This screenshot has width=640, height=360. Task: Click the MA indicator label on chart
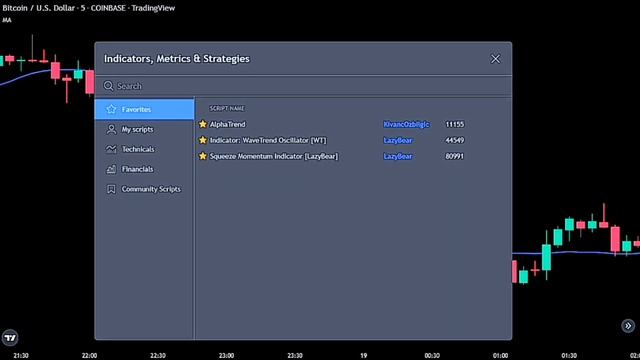click(x=7, y=20)
